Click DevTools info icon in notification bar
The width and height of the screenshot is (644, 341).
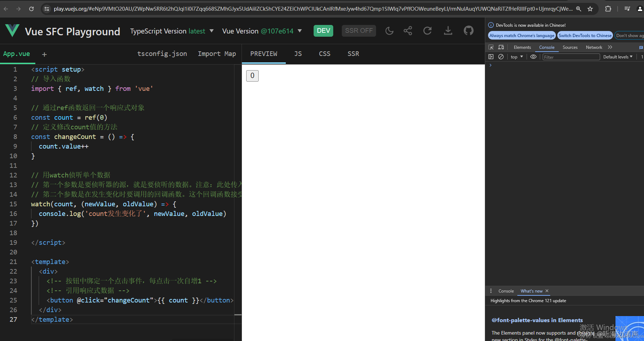pos(491,25)
